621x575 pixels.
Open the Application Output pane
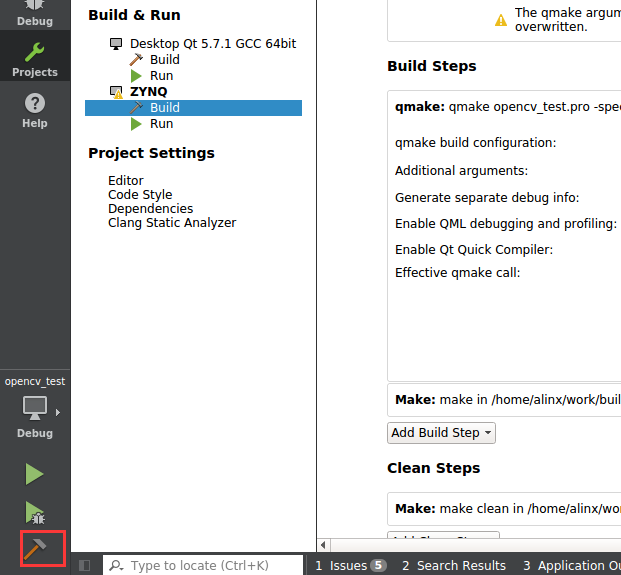tap(570, 565)
